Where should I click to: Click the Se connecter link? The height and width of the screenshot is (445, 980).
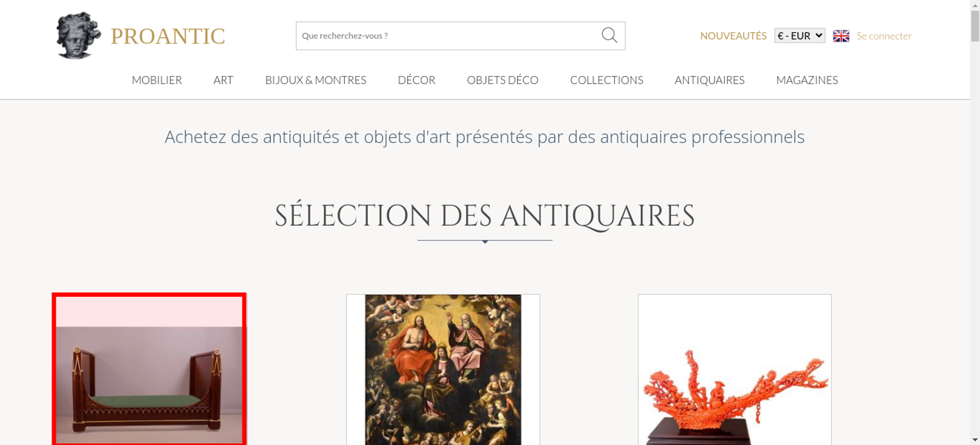pyautogui.click(x=884, y=36)
